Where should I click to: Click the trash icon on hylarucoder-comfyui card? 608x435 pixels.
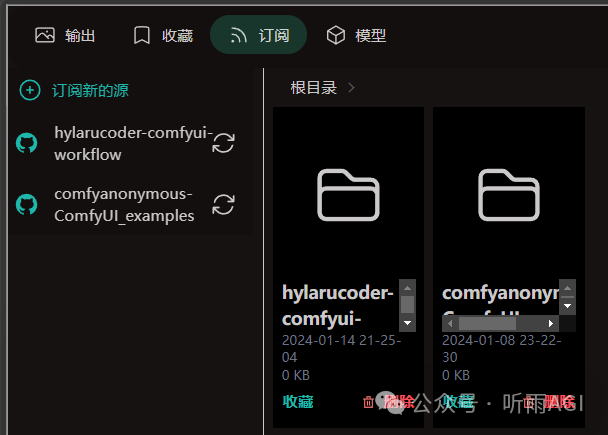[x=368, y=402]
